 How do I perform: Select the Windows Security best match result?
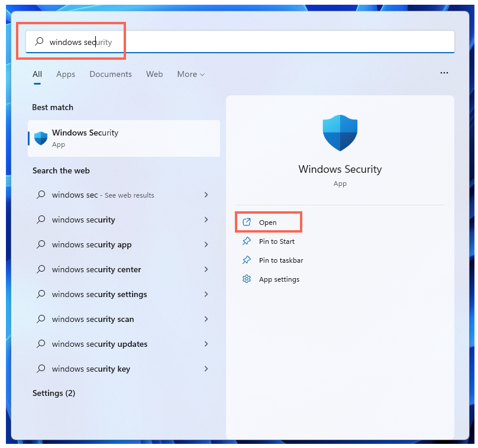(124, 138)
